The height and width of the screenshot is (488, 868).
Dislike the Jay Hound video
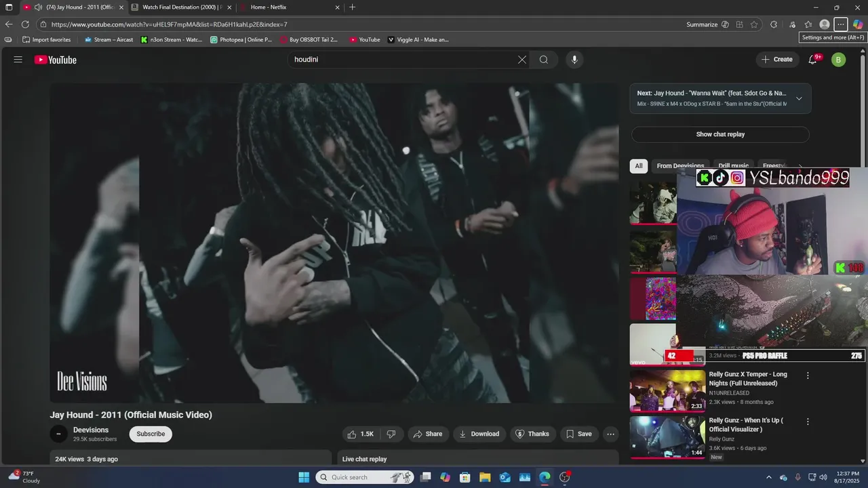pyautogui.click(x=391, y=434)
